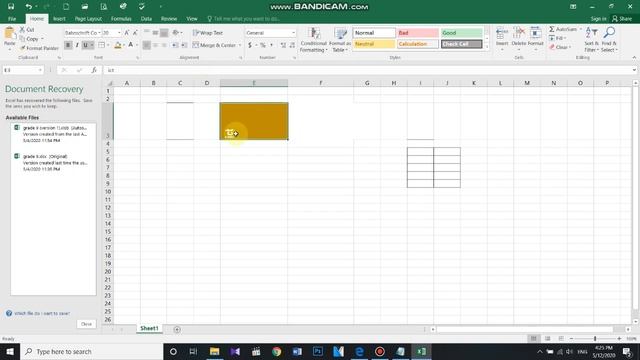Click the Delete cells icon
The height and width of the screenshot is (360, 640).
pos(519,33)
